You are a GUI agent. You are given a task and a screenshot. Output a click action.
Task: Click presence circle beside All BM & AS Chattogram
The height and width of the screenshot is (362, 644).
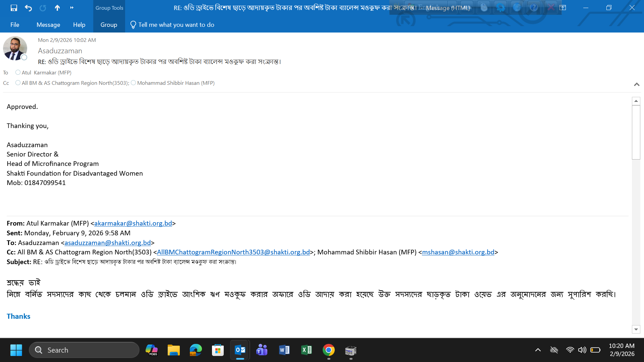18,83
